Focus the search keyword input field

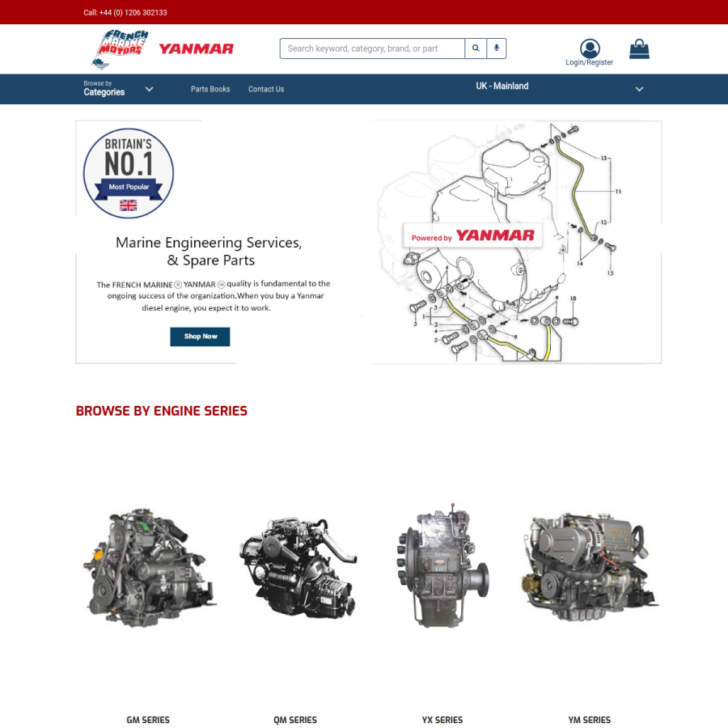tap(372, 49)
